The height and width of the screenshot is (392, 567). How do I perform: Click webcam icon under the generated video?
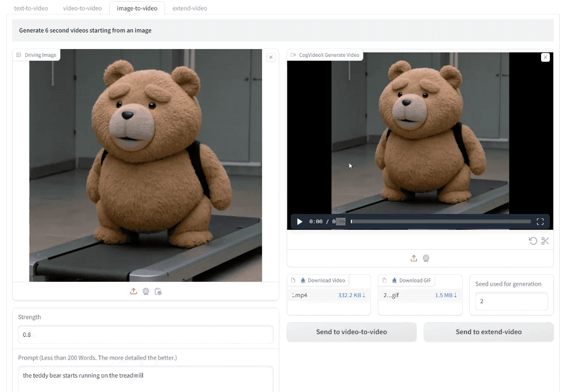pyautogui.click(x=426, y=258)
